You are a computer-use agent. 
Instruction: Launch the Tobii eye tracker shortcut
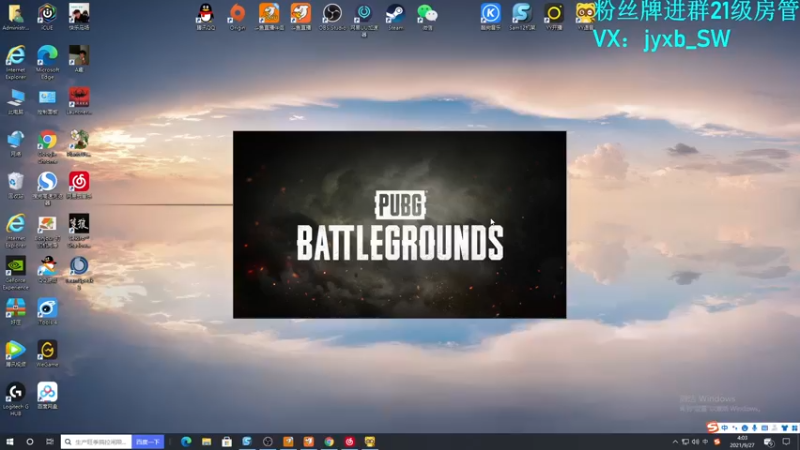tap(47, 311)
